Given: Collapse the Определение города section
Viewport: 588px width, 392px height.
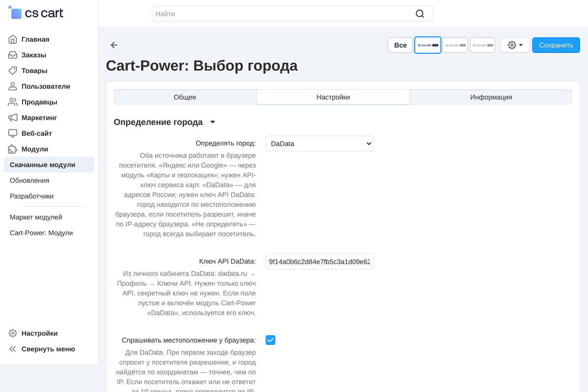Looking at the screenshot, I should tap(213, 122).
